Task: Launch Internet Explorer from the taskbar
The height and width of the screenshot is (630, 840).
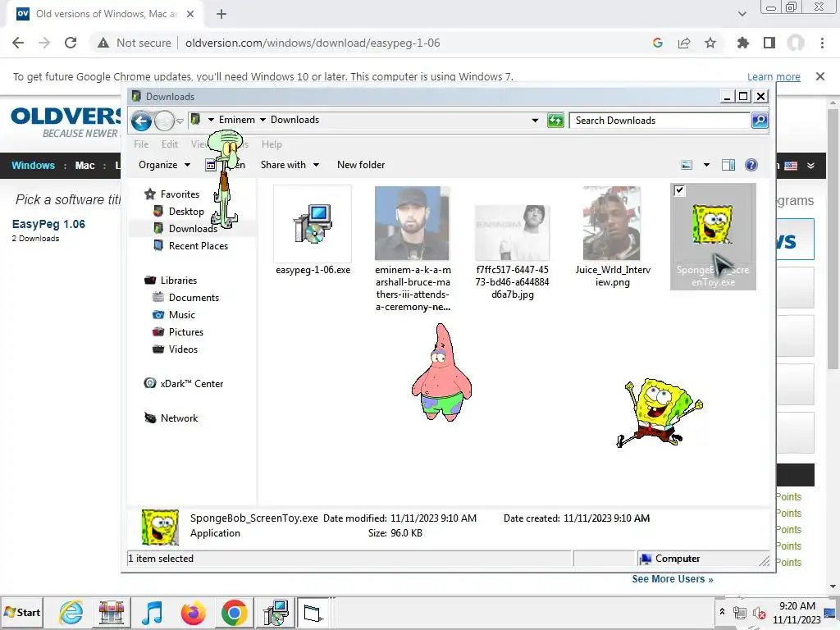Action: pyautogui.click(x=71, y=612)
